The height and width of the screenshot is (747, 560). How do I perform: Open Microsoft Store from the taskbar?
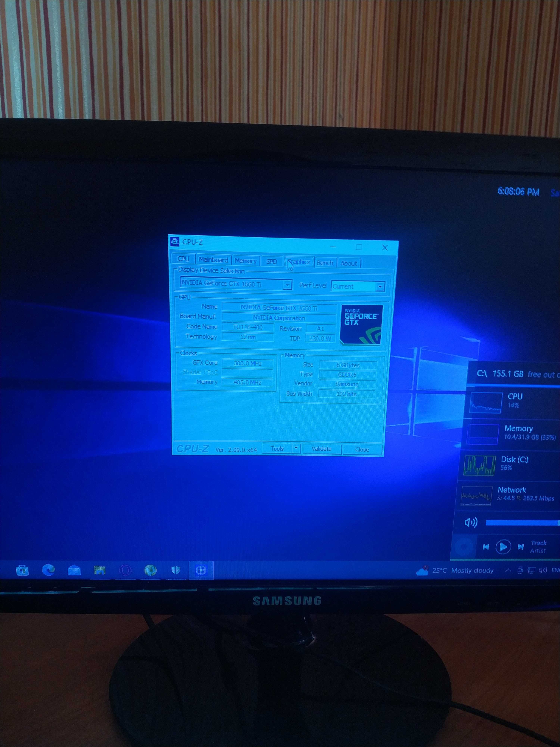22,570
